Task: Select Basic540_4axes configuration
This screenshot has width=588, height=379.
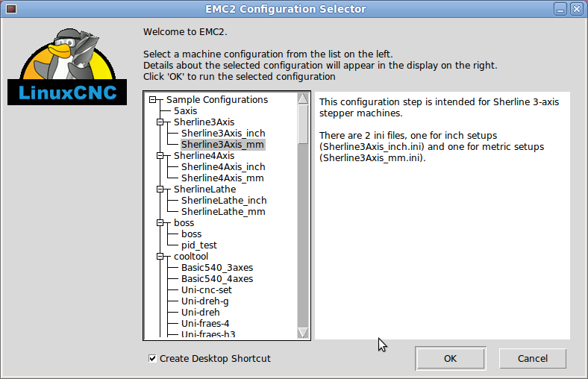Action: (x=217, y=279)
